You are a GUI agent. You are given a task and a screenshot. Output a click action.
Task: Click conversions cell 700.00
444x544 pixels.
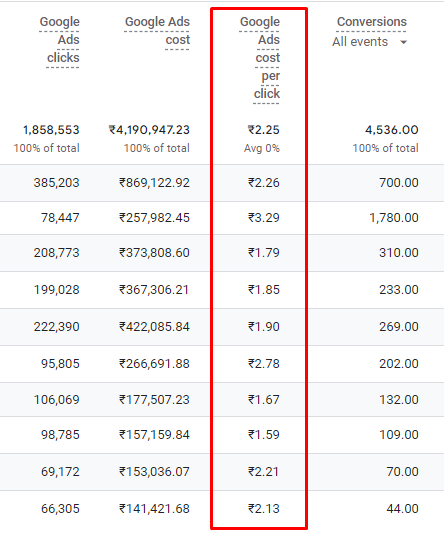399,183
